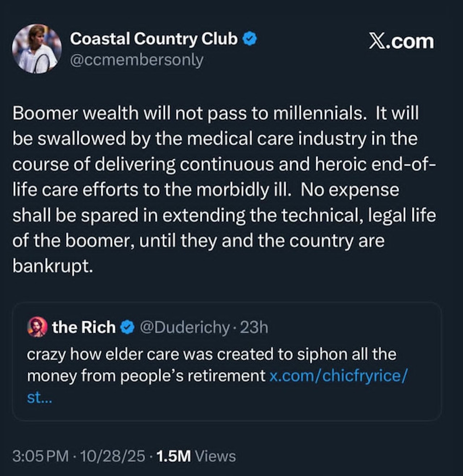Follow the x.com/chicfryrice/ link
This screenshot has height=476, width=463.
[338, 376]
